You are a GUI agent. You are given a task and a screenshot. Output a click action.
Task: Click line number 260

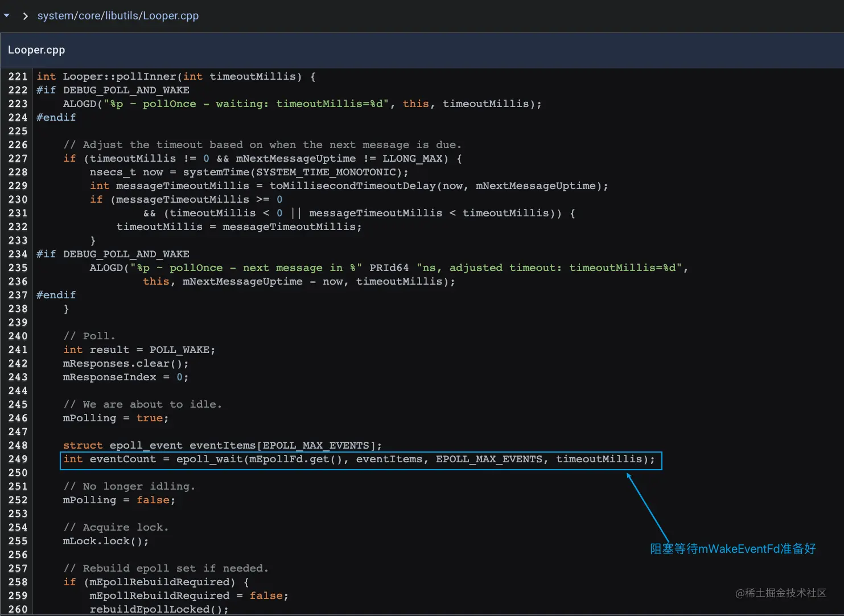tap(18, 609)
